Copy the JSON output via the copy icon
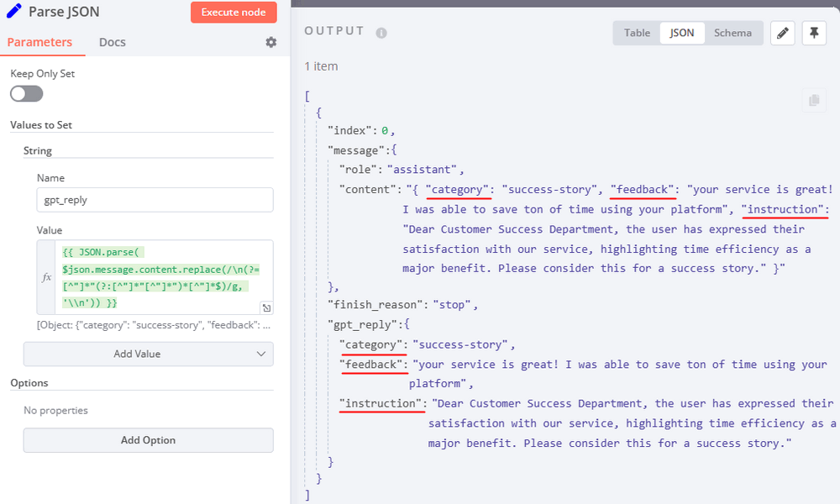This screenshot has height=504, width=840. click(x=813, y=100)
